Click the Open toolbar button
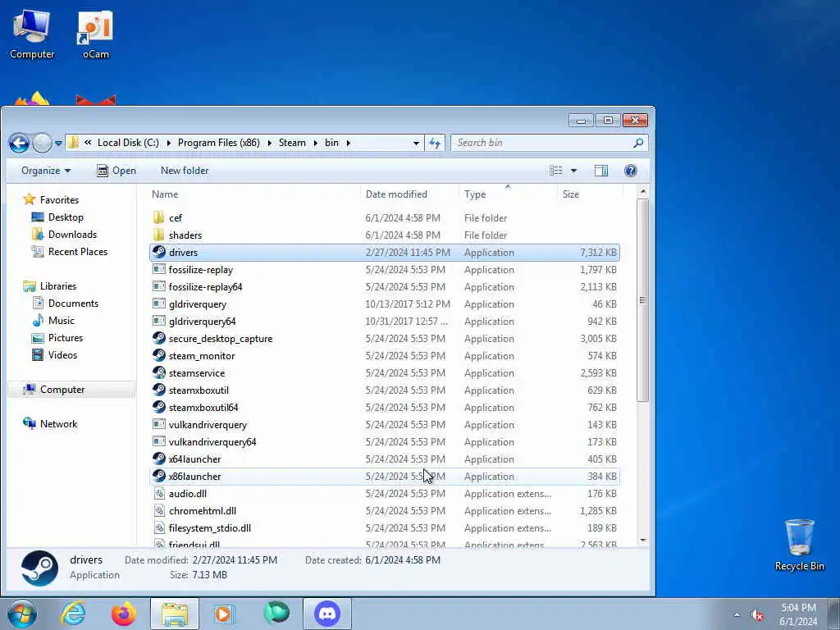 click(116, 171)
